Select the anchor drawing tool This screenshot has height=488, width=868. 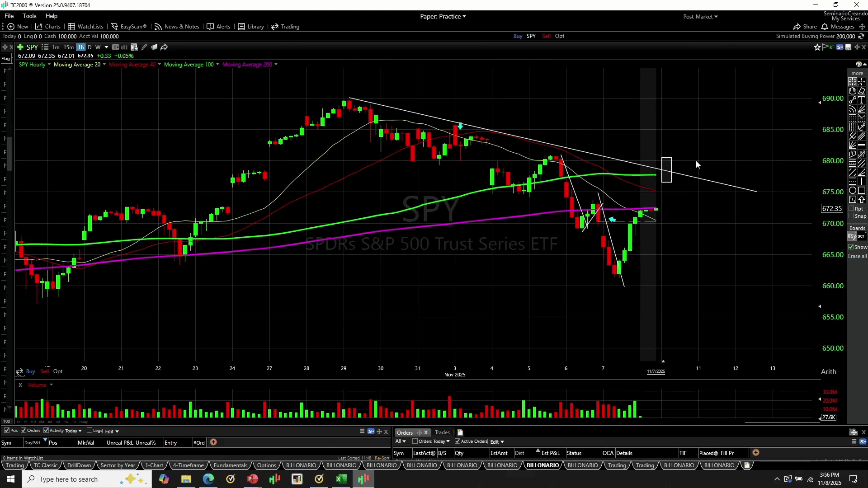862,127
